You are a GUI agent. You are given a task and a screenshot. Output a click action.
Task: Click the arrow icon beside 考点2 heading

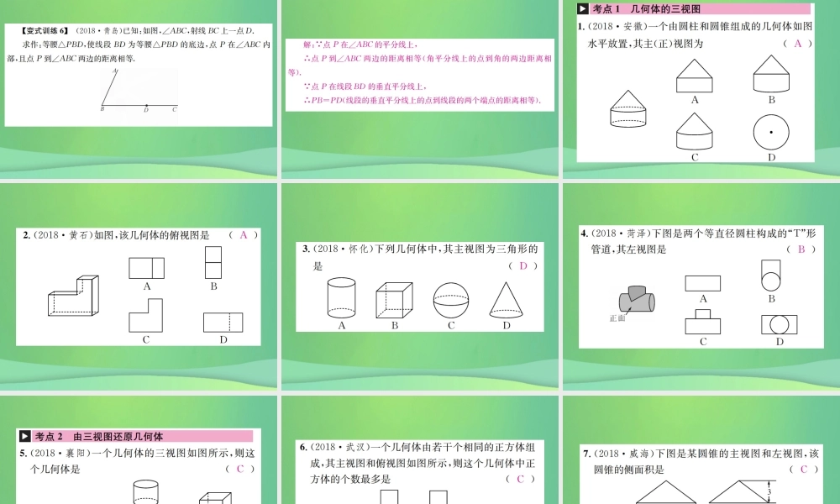pyautogui.click(x=24, y=436)
